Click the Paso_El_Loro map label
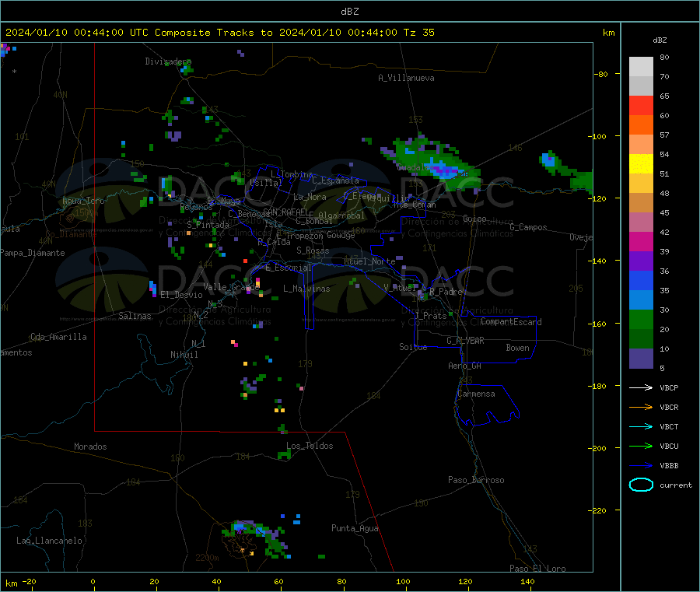 (x=537, y=569)
